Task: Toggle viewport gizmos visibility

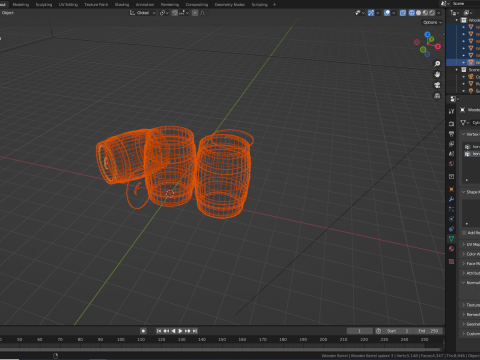Action: tap(371, 13)
